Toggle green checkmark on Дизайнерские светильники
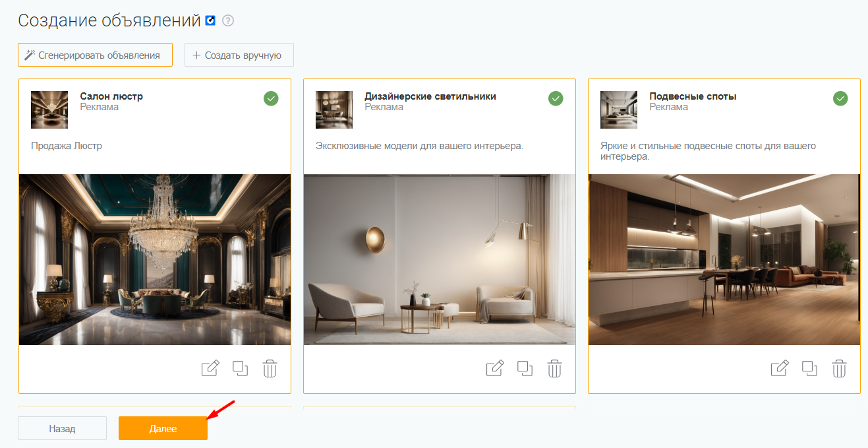 click(x=556, y=98)
